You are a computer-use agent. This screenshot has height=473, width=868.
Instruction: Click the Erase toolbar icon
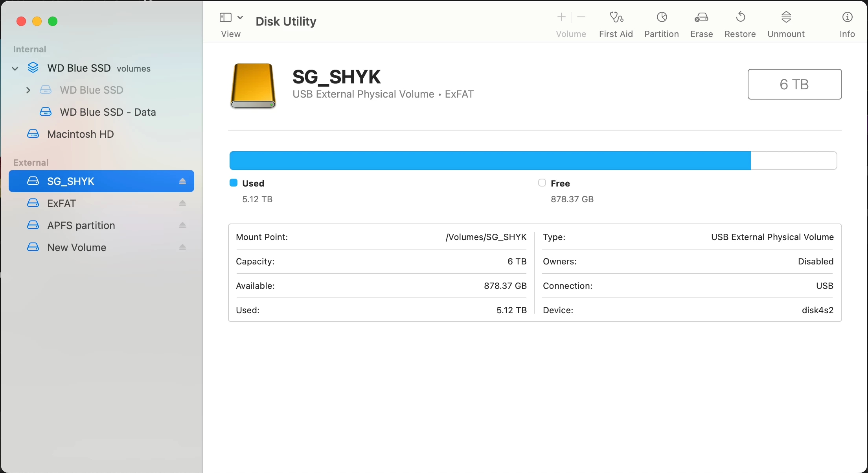point(701,18)
